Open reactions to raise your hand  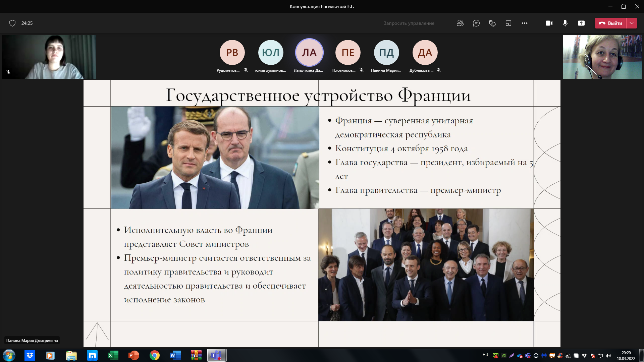coord(492,23)
